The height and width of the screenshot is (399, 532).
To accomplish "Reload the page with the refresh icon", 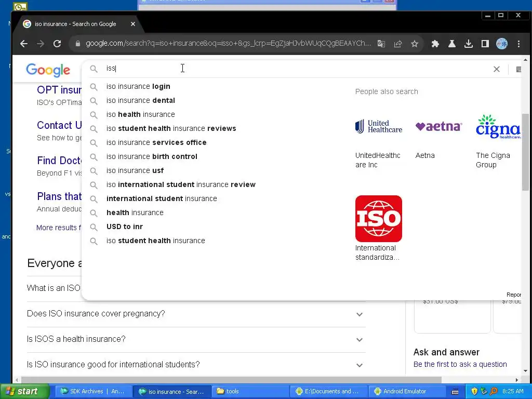I will point(57,44).
